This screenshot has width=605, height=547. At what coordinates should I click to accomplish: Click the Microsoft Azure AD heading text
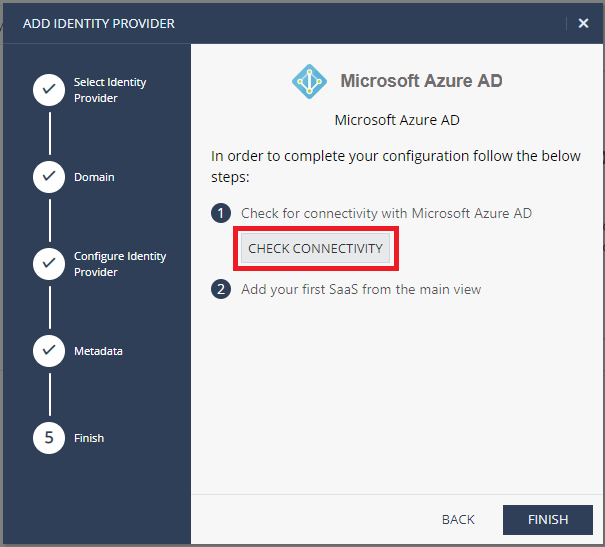421,81
